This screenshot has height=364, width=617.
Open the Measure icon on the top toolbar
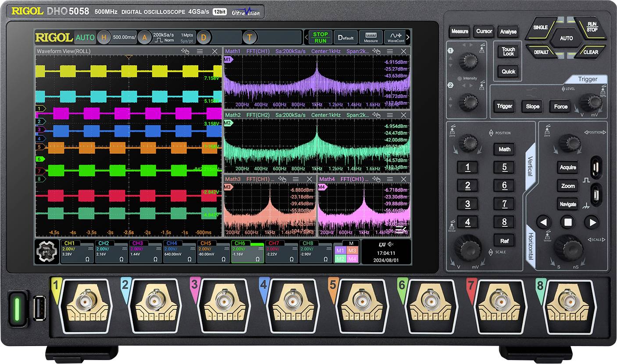[371, 37]
